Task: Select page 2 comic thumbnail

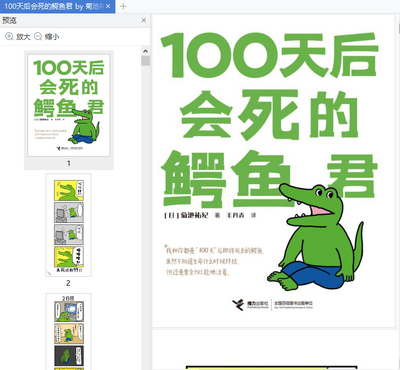Action: tap(69, 225)
